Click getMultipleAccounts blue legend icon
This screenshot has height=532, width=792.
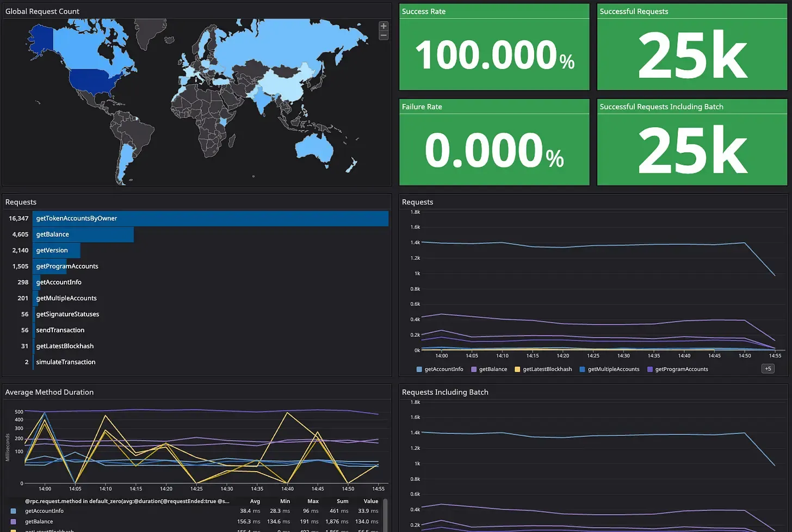pyautogui.click(x=583, y=369)
